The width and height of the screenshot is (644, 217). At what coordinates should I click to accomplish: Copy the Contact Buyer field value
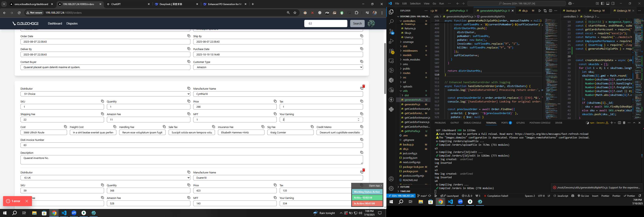tap(189, 61)
